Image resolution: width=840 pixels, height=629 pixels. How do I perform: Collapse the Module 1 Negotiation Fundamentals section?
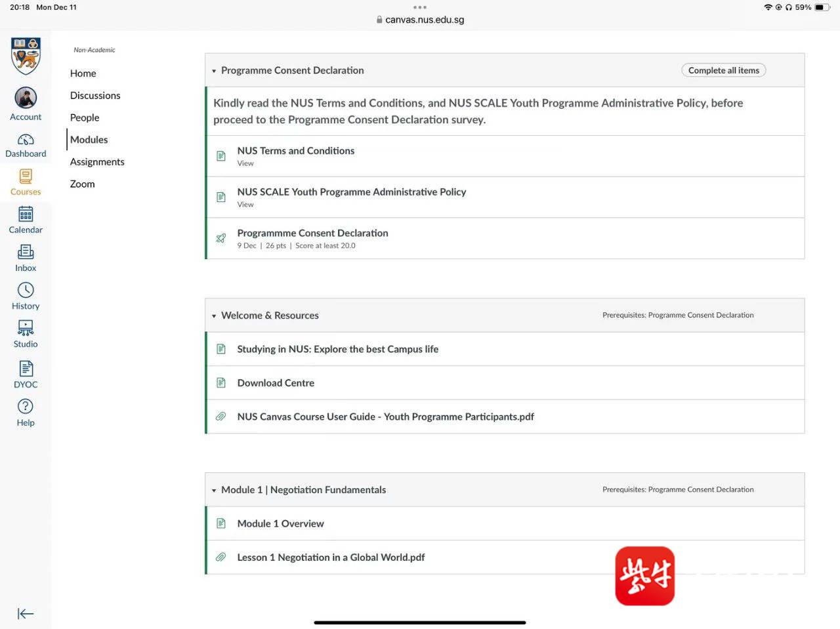[214, 491]
